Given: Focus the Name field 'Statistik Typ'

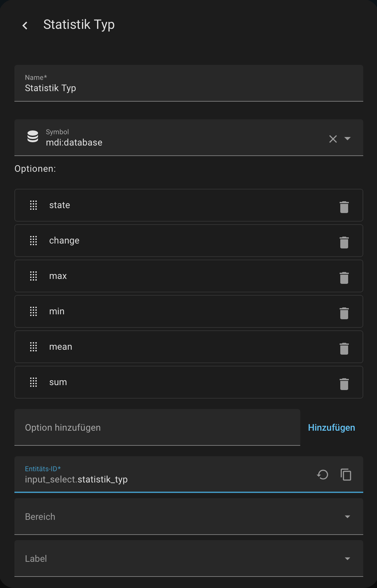Looking at the screenshot, I should click(188, 88).
